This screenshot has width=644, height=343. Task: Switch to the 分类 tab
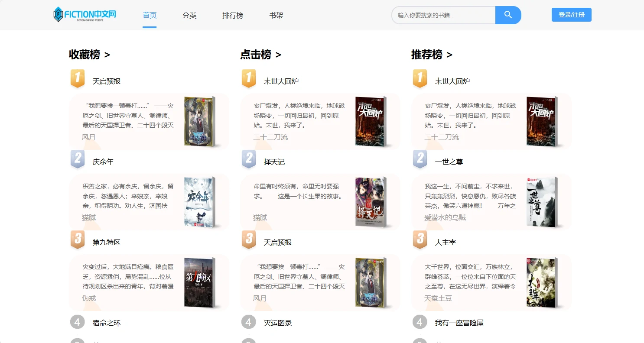point(189,16)
